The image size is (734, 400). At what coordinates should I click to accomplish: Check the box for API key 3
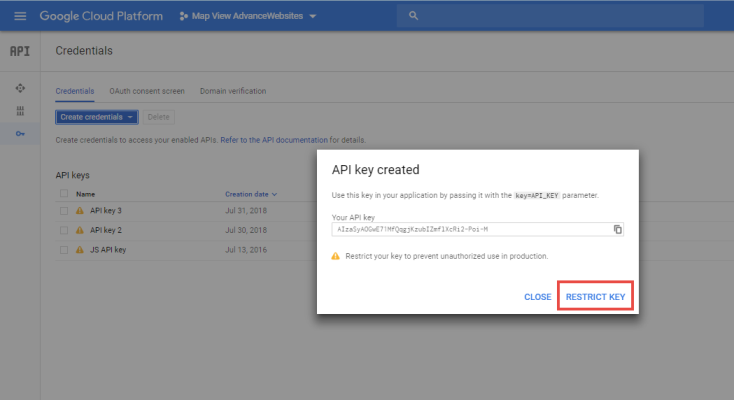[64, 211]
